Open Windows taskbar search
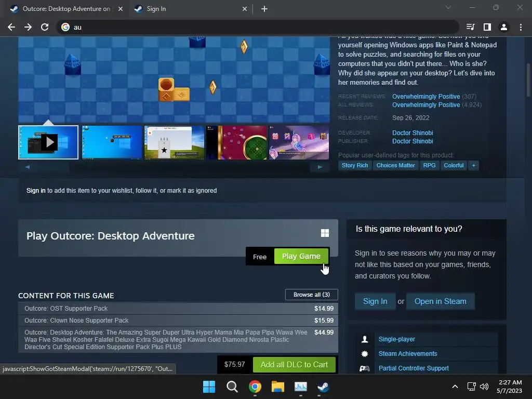Image resolution: width=532 pixels, height=399 pixels. pos(232,387)
